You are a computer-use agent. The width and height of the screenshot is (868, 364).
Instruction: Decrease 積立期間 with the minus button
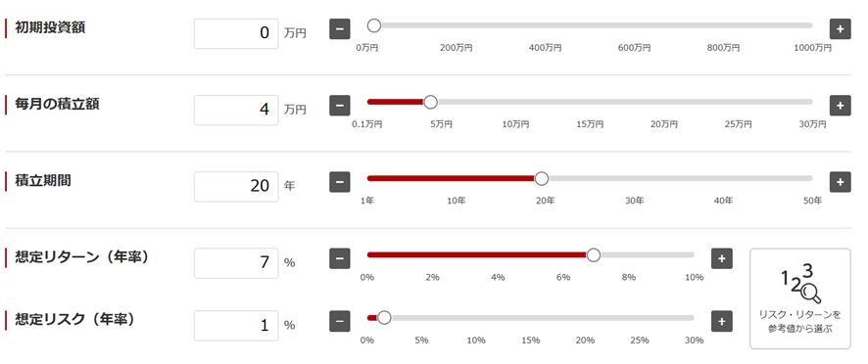(340, 181)
